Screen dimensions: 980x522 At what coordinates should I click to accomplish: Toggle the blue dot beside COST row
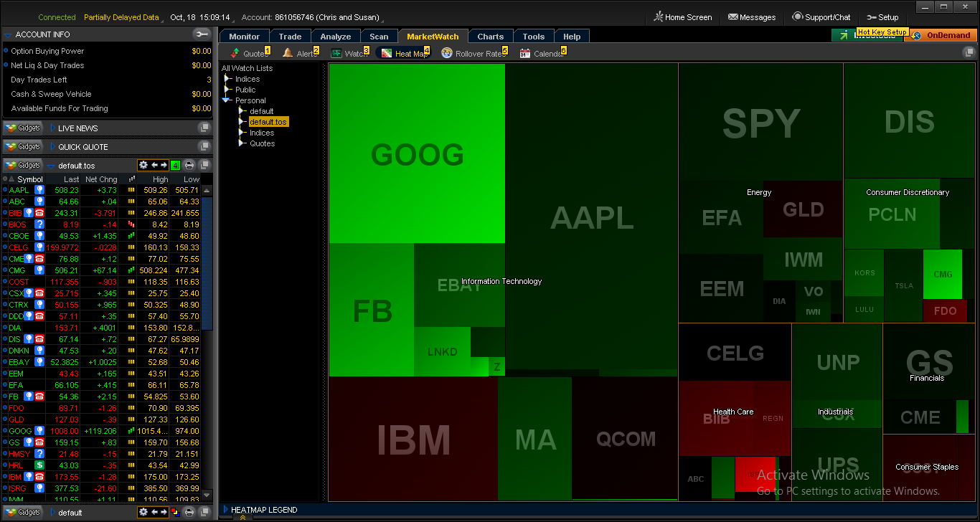click(5, 282)
